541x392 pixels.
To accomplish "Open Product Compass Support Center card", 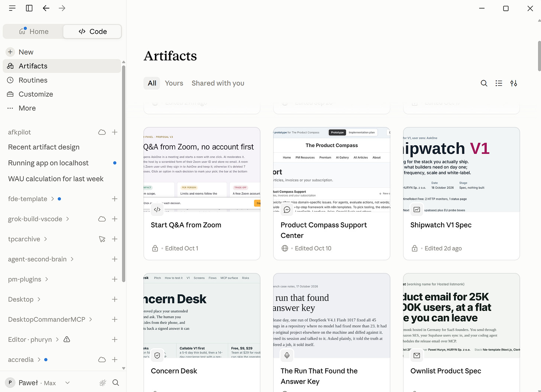I will 331,194.
